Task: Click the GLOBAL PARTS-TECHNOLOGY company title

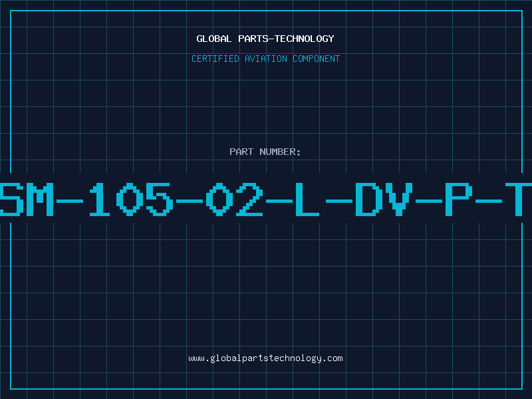Action: tap(265, 39)
